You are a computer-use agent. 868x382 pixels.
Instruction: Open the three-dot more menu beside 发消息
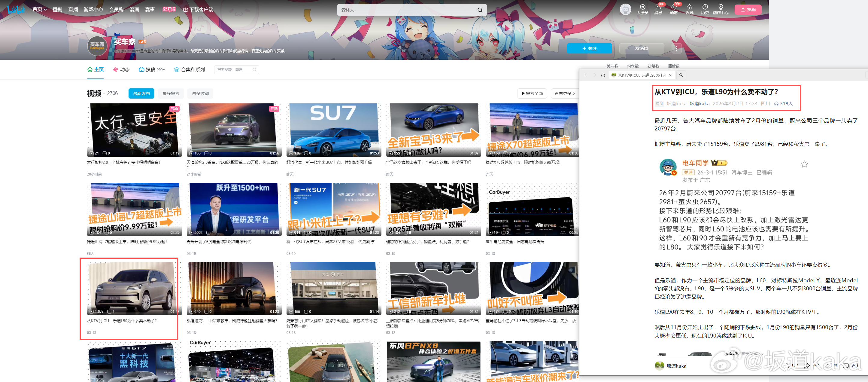click(x=676, y=48)
